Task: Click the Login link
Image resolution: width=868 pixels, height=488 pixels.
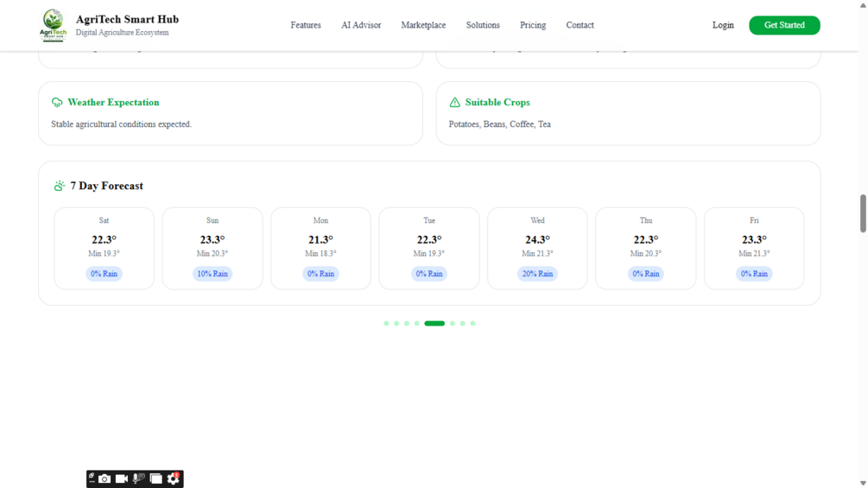Action: tap(723, 25)
